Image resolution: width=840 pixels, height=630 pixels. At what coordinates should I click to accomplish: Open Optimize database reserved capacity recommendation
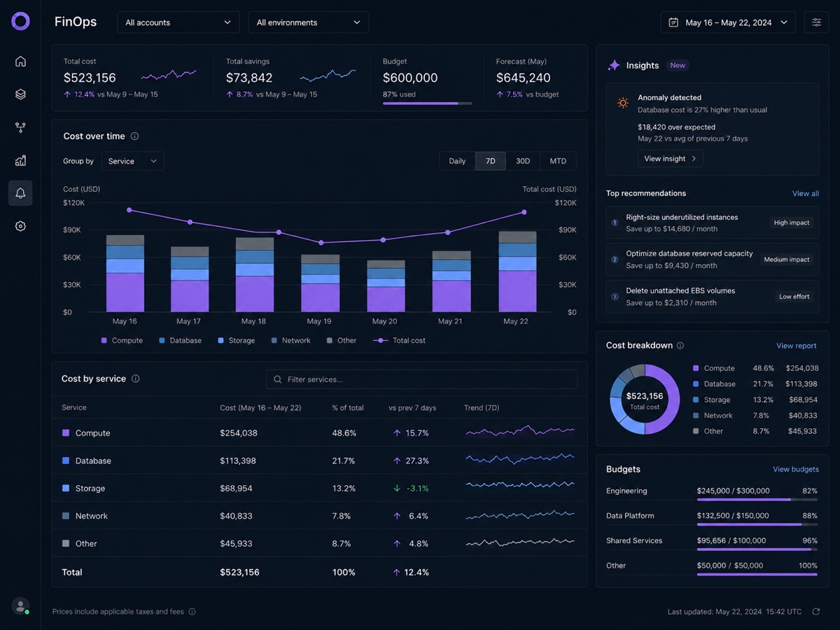pyautogui.click(x=712, y=260)
